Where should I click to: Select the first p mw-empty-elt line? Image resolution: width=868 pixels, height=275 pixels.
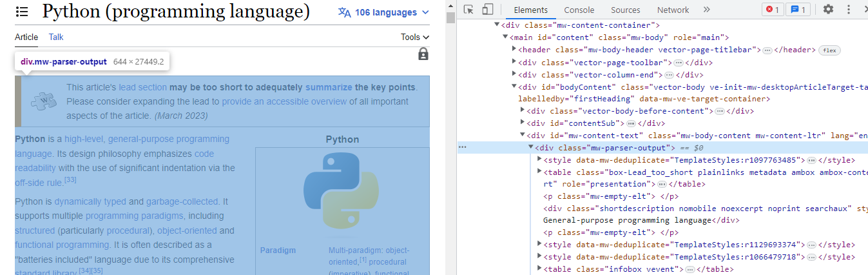click(x=610, y=196)
